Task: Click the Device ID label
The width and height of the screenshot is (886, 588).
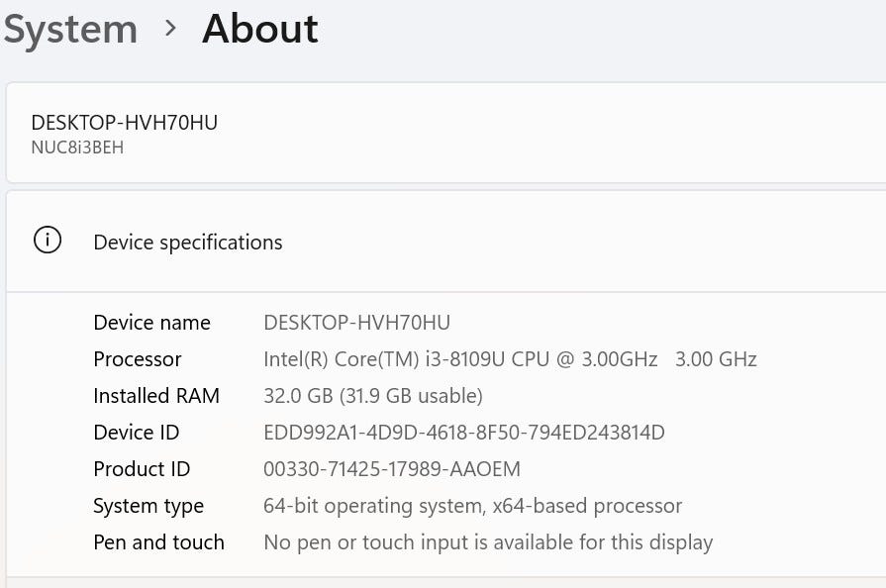Action: click(x=137, y=433)
